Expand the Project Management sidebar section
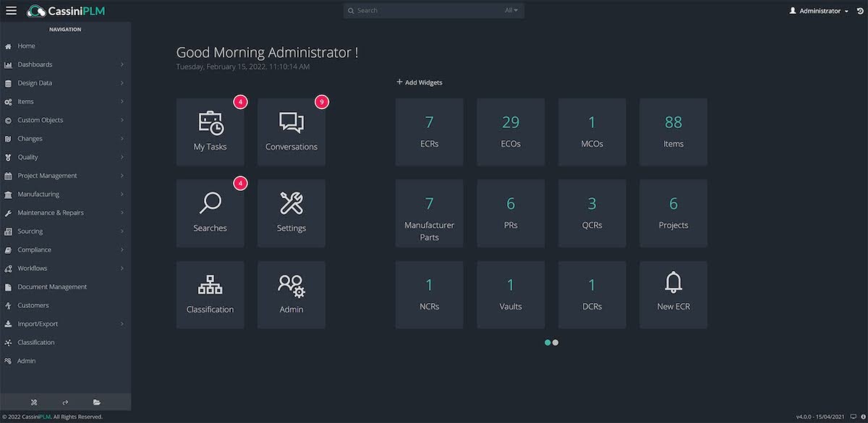This screenshot has height=423, width=868. coord(47,176)
